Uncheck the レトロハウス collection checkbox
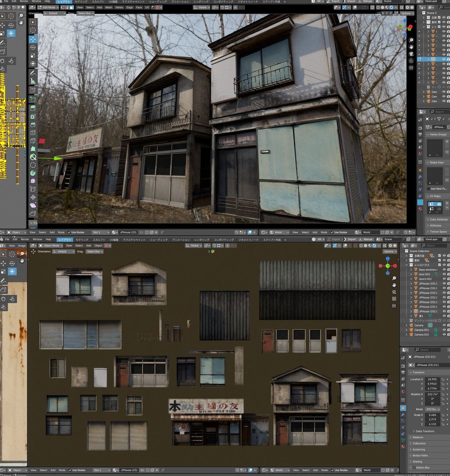This screenshot has width=450, height=476. tap(439, 265)
